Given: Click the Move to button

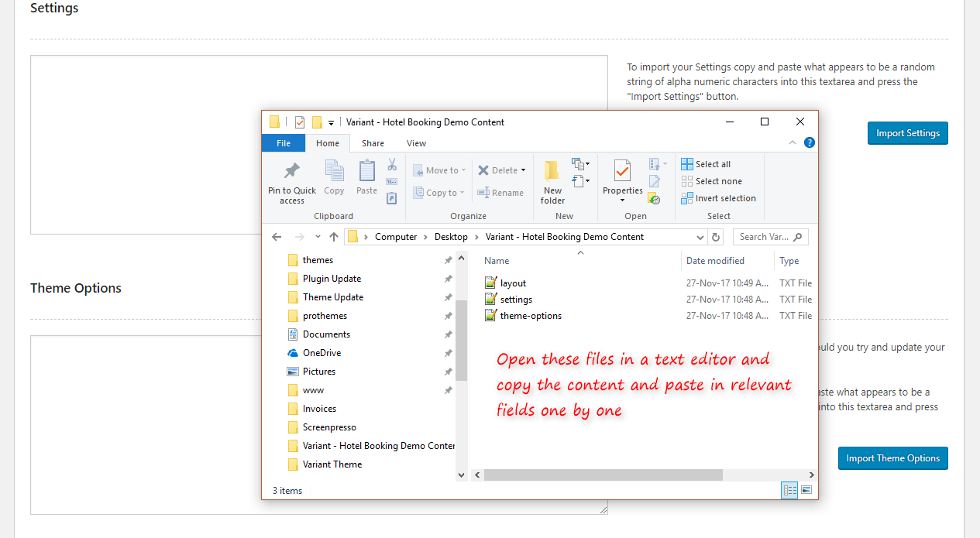Looking at the screenshot, I should (x=439, y=170).
